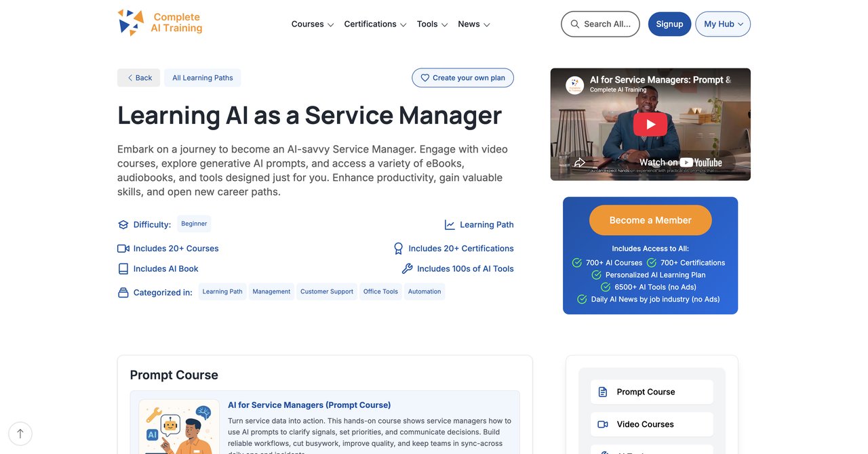Jump to Prompt Course in sidebar navigation

pyautogui.click(x=652, y=392)
